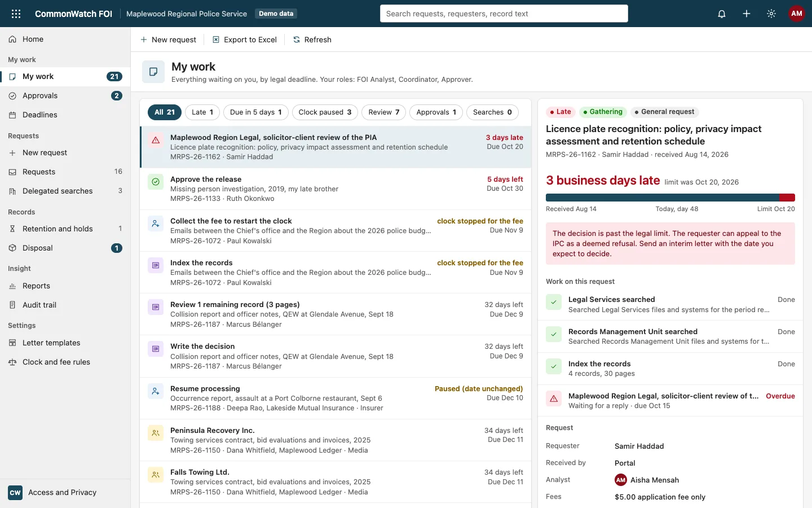
Task: Open the notifications bell
Action: (722, 14)
